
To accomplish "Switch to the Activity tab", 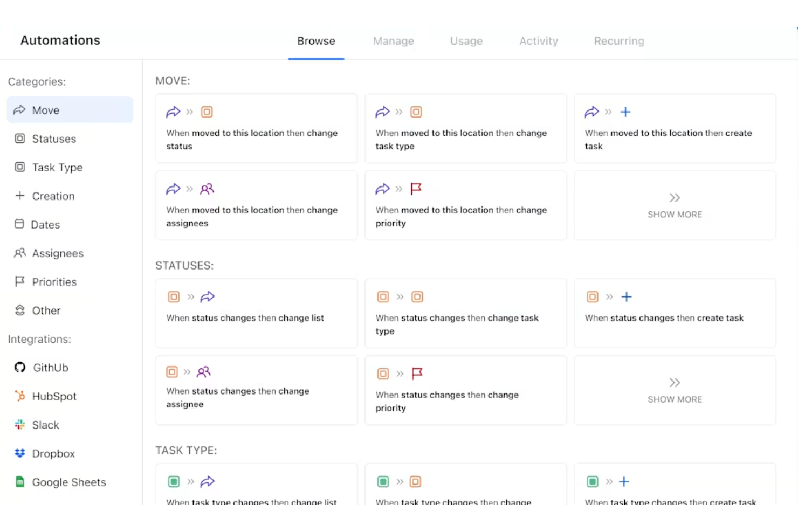I will pyautogui.click(x=538, y=41).
